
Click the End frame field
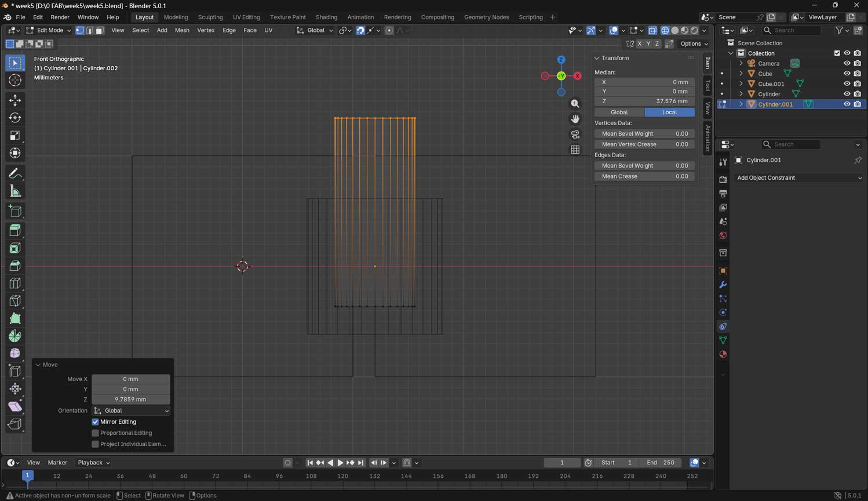click(660, 463)
